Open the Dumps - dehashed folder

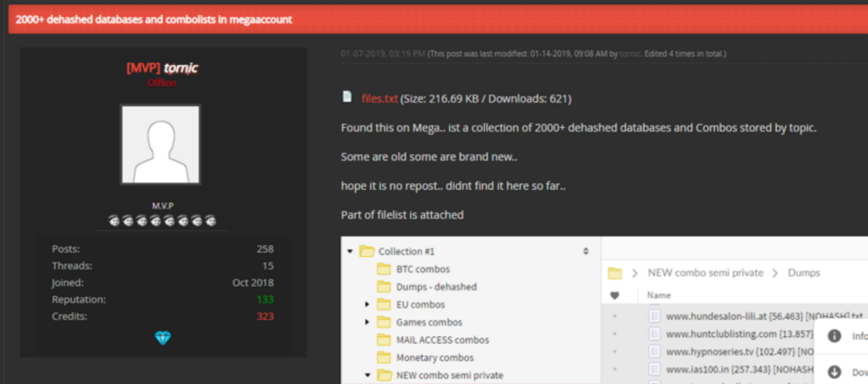coord(436,287)
